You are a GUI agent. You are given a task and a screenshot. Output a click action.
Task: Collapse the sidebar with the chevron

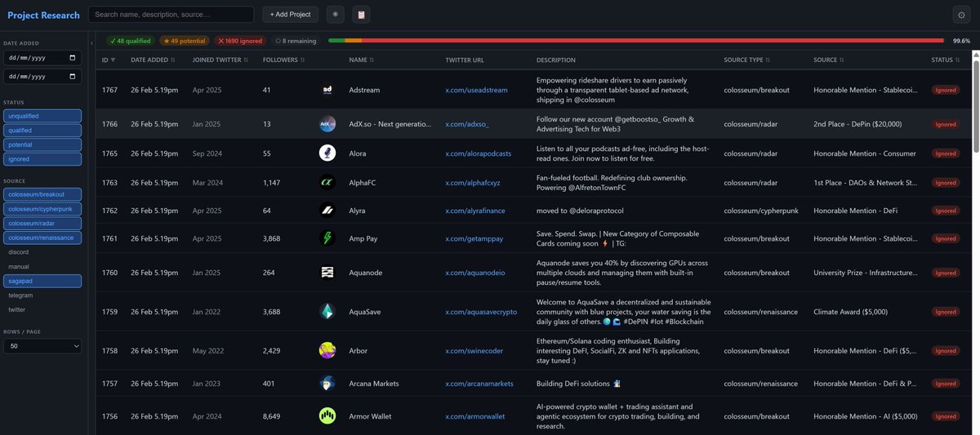[x=91, y=42]
